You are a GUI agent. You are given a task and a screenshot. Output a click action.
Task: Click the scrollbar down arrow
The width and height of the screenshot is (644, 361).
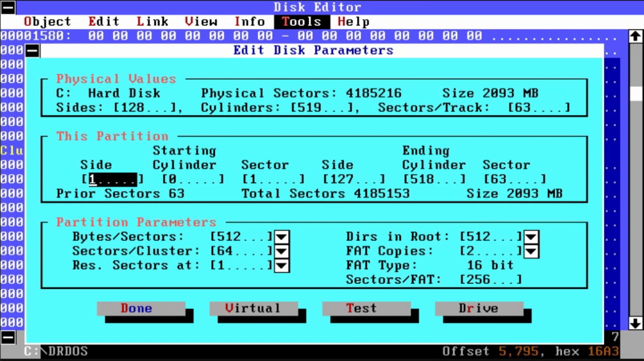tap(635, 323)
